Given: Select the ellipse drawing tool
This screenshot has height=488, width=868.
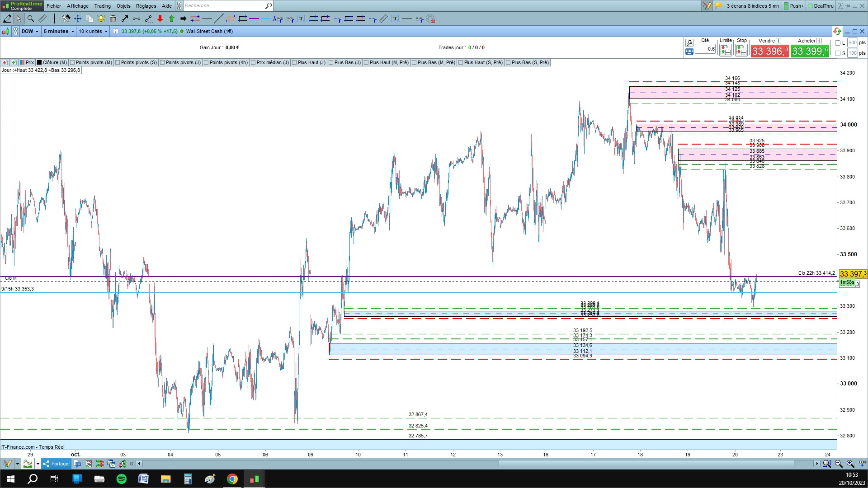Looking at the screenshot, I should pos(231,19).
